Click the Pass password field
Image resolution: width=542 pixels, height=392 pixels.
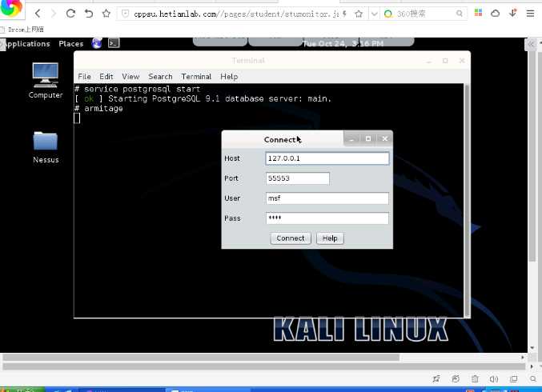click(327, 218)
